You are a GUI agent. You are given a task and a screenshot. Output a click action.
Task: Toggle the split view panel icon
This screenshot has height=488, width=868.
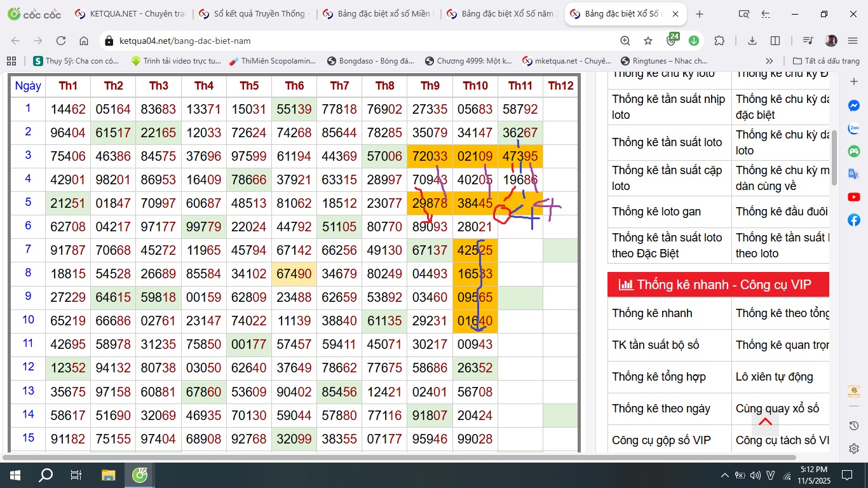(775, 41)
